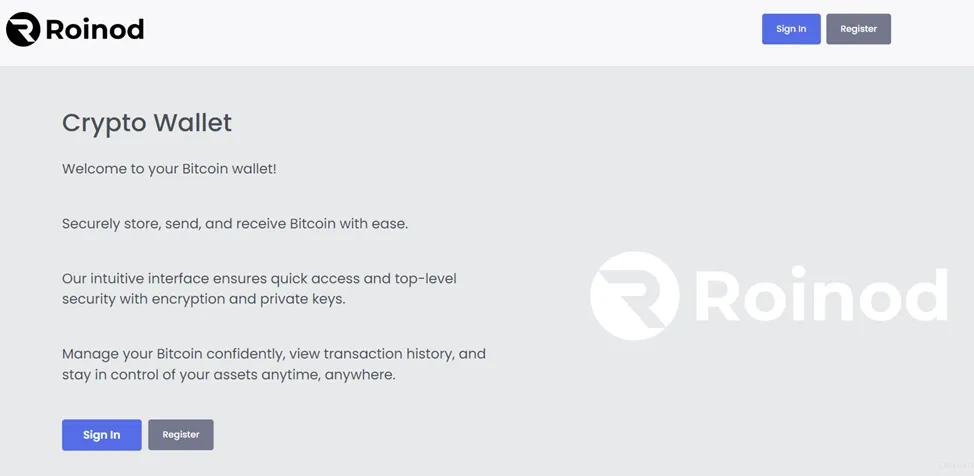Click the large white circular R emblem
Image resolution: width=974 pixels, height=476 pixels.
pos(634,295)
